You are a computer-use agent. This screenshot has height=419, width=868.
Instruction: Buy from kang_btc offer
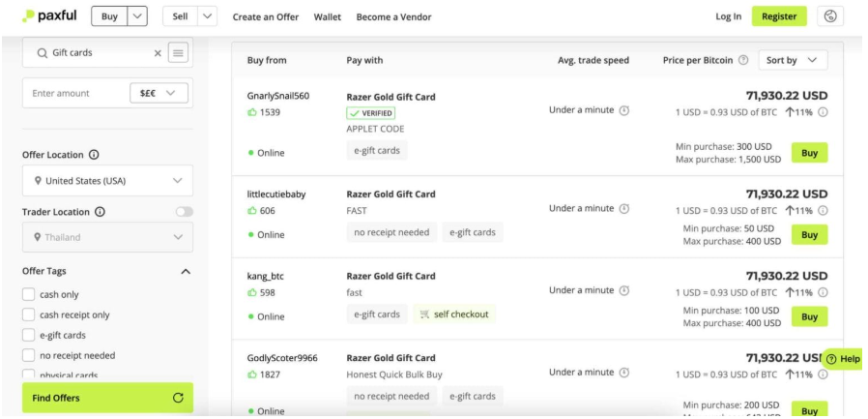809,317
